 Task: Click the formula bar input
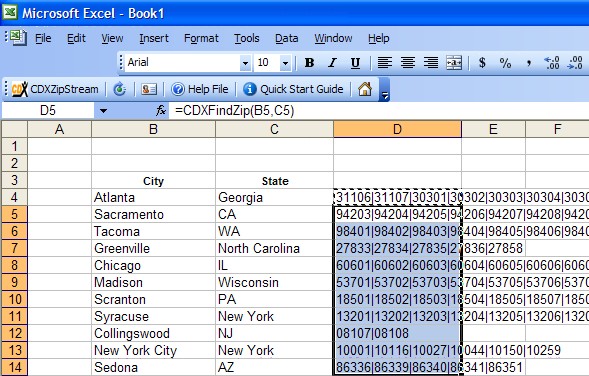click(x=379, y=111)
